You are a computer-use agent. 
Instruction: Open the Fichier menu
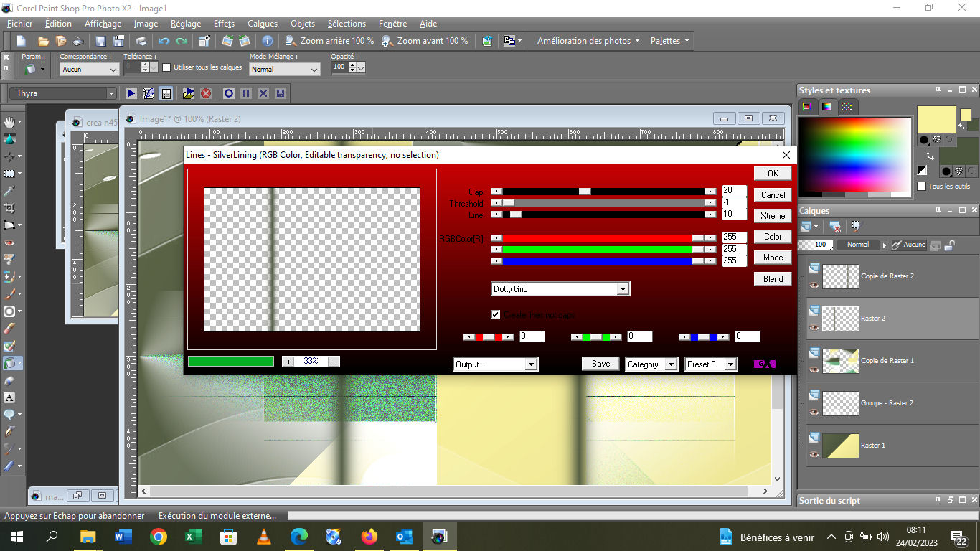point(20,24)
